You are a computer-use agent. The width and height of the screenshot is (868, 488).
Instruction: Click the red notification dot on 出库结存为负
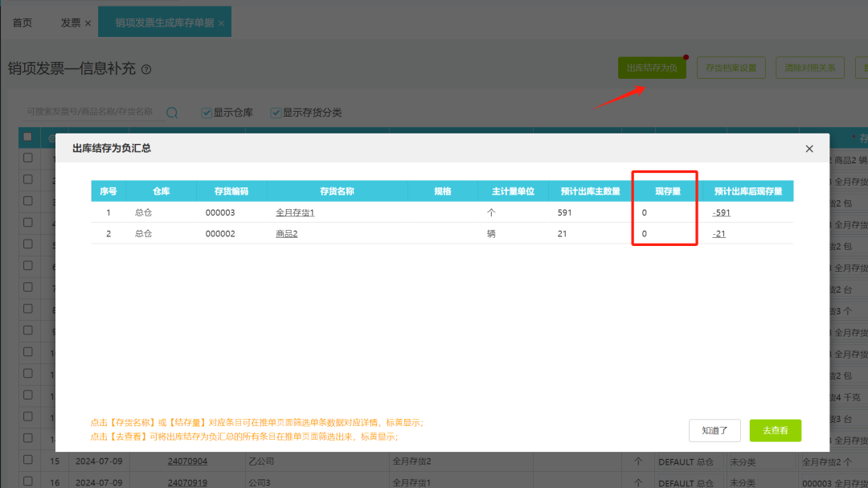point(685,57)
